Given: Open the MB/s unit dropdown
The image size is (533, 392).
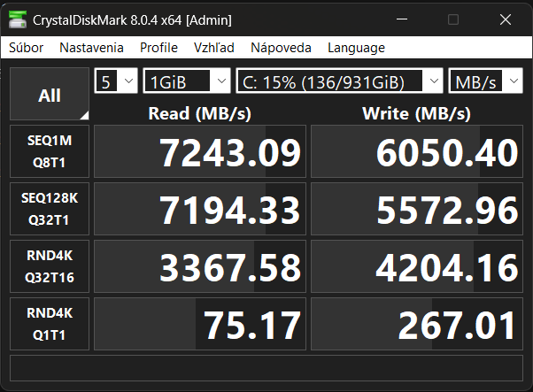Looking at the screenshot, I should 485,81.
